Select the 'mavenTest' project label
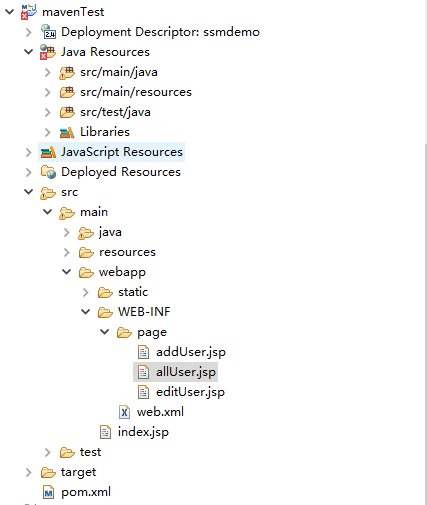Image resolution: width=427 pixels, height=505 pixels. pyautogui.click(x=73, y=12)
